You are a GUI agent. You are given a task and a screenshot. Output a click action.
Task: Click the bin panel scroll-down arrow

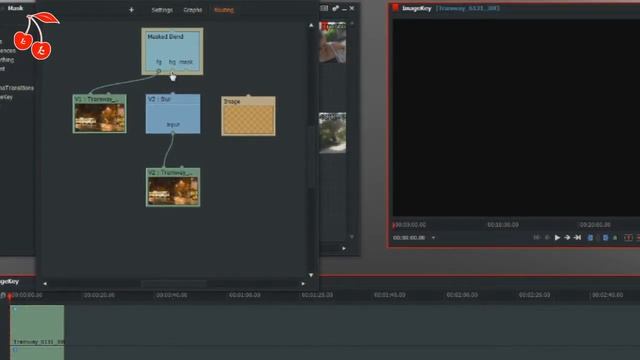352,237
